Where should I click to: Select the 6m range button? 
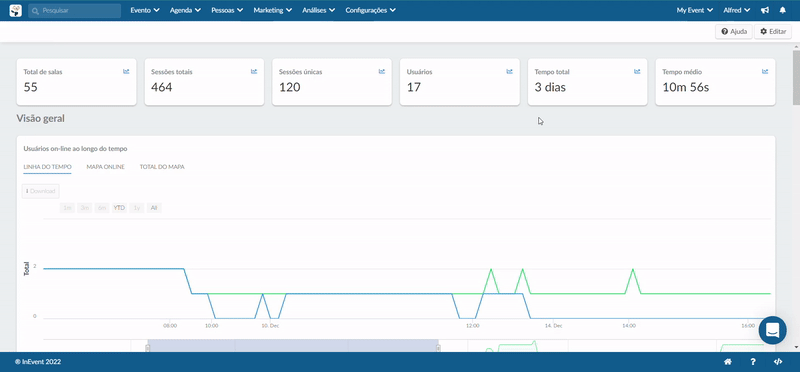[x=102, y=208]
